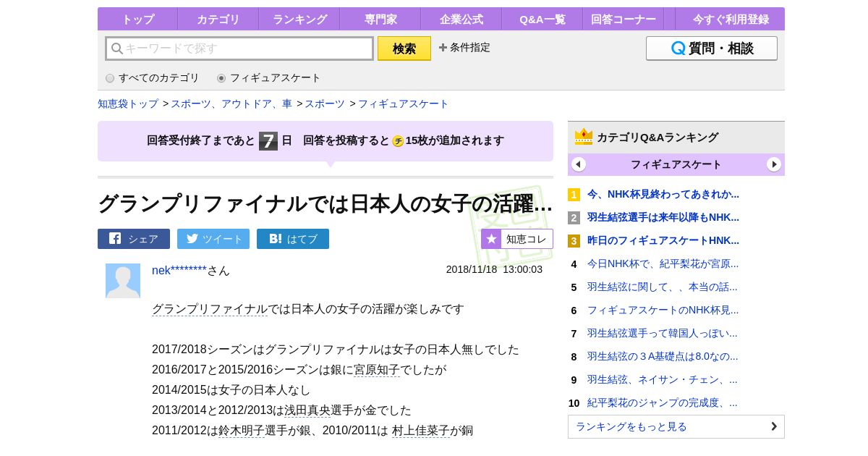Click 宮原知子 keyword link
The width and height of the screenshot is (868, 456).
[x=377, y=370]
